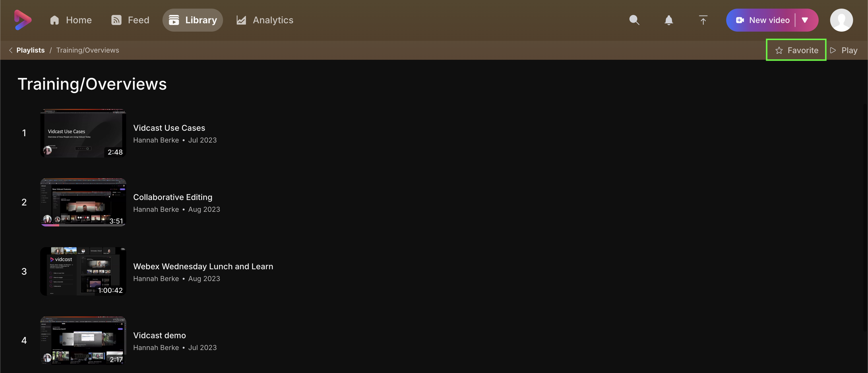Favorite this playlist
This screenshot has width=868, height=373.
click(796, 50)
